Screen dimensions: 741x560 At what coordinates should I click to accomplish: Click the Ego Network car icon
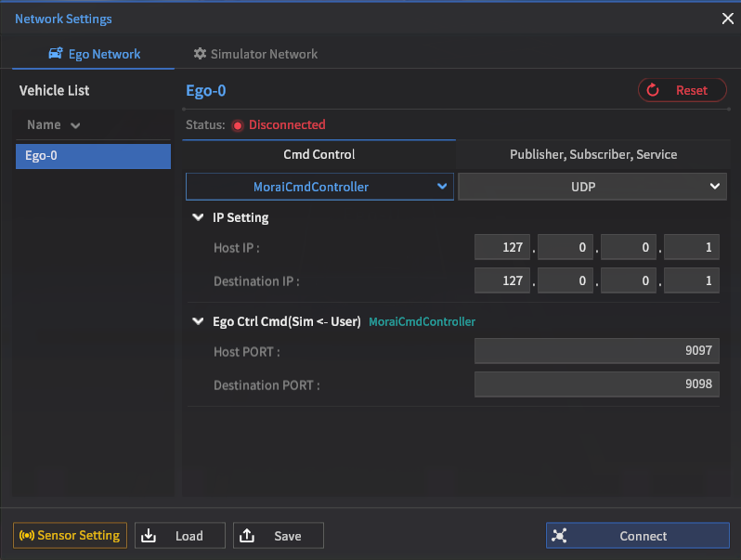(x=56, y=53)
